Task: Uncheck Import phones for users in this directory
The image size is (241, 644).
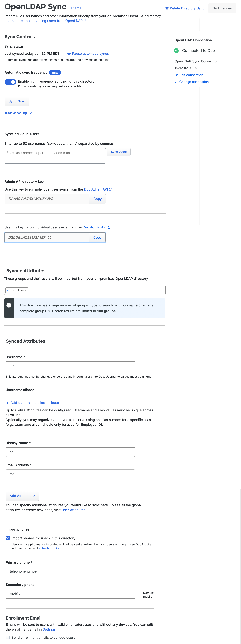Action: (8, 538)
